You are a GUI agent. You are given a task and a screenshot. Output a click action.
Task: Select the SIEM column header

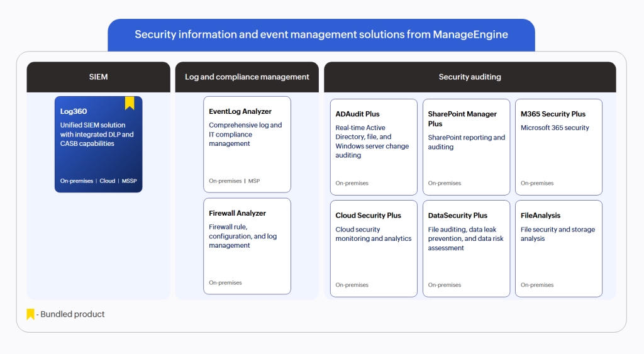click(x=99, y=77)
